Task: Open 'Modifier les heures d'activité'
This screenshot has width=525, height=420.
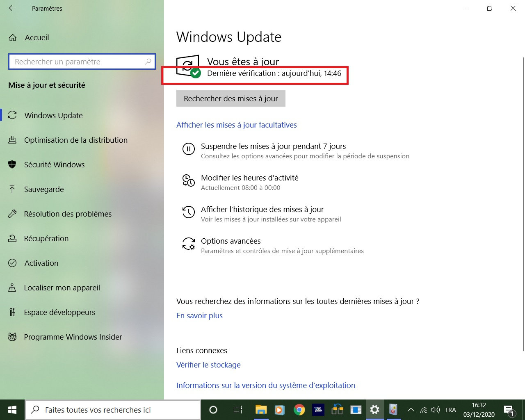Action: click(250, 178)
